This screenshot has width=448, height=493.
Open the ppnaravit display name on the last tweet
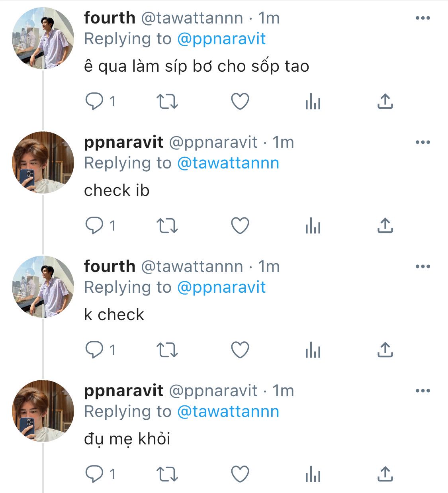click(123, 391)
